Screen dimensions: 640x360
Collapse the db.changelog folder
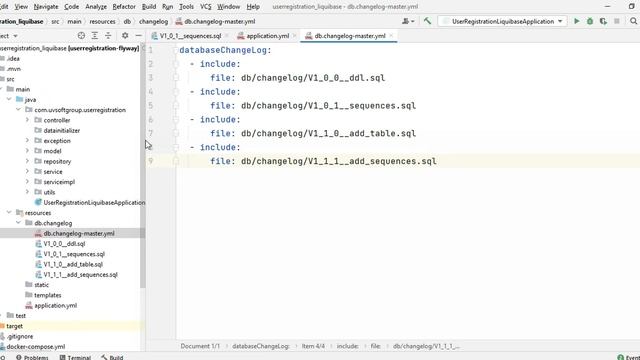[x=18, y=223]
